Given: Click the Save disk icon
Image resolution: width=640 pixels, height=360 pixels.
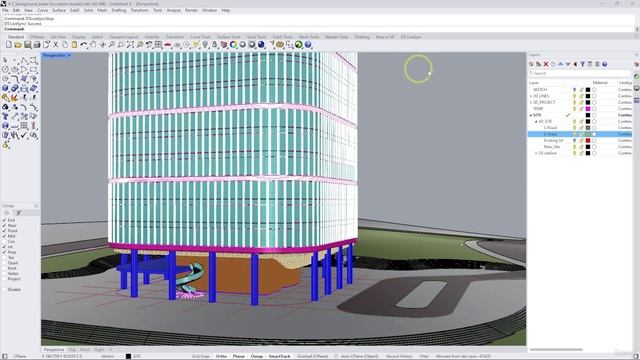Looking at the screenshot, I should click(27, 44).
